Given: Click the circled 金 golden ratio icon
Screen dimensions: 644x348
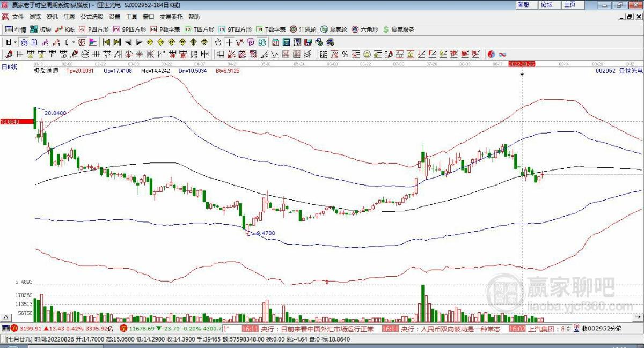Looking at the screenshot, I should [x=367, y=54].
